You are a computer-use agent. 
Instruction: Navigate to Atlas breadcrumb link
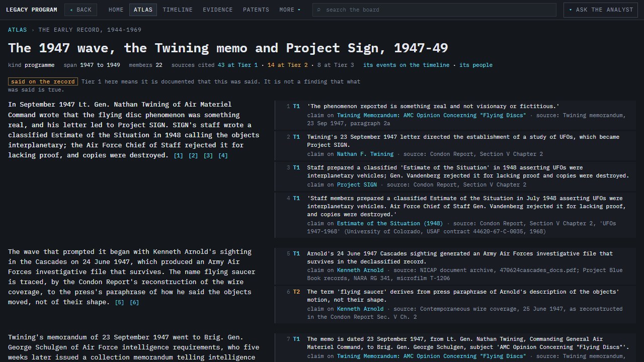(x=18, y=30)
